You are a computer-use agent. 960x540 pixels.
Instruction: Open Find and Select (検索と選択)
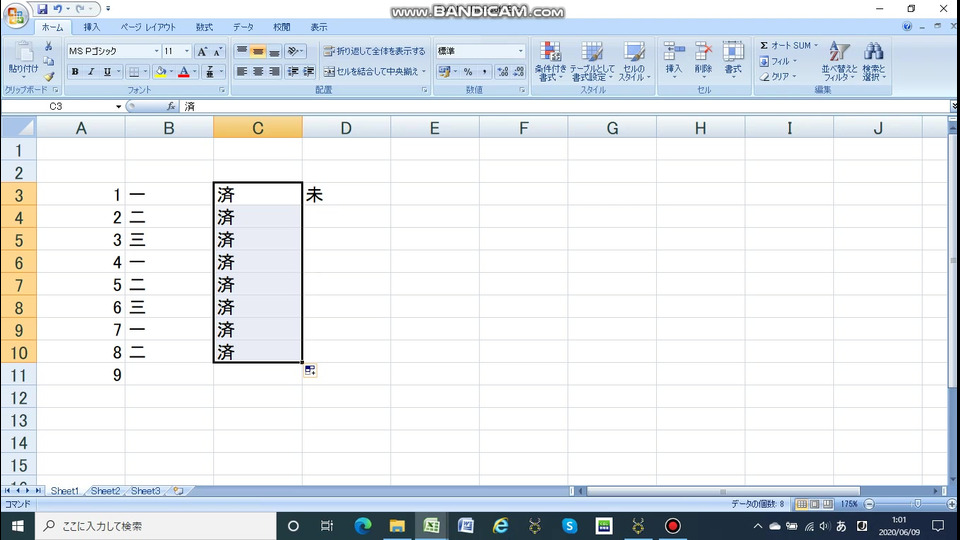(874, 61)
